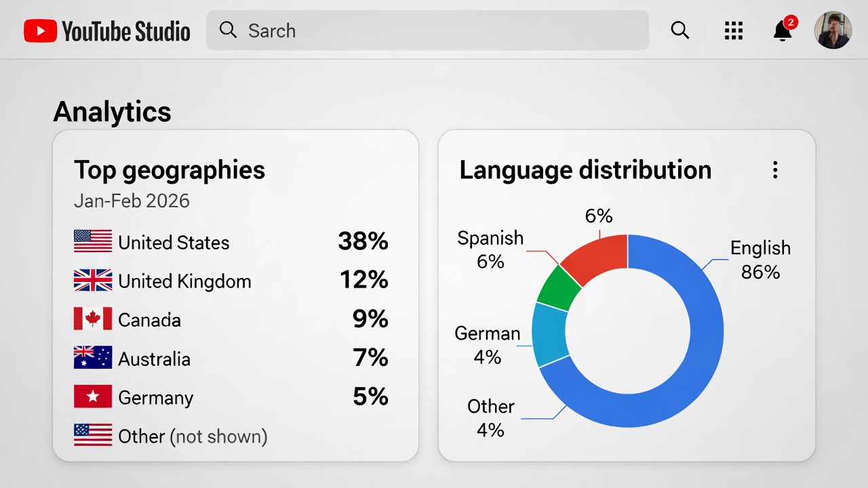Click the Canada flag icon
This screenshot has width=868, height=488.
coord(92,319)
